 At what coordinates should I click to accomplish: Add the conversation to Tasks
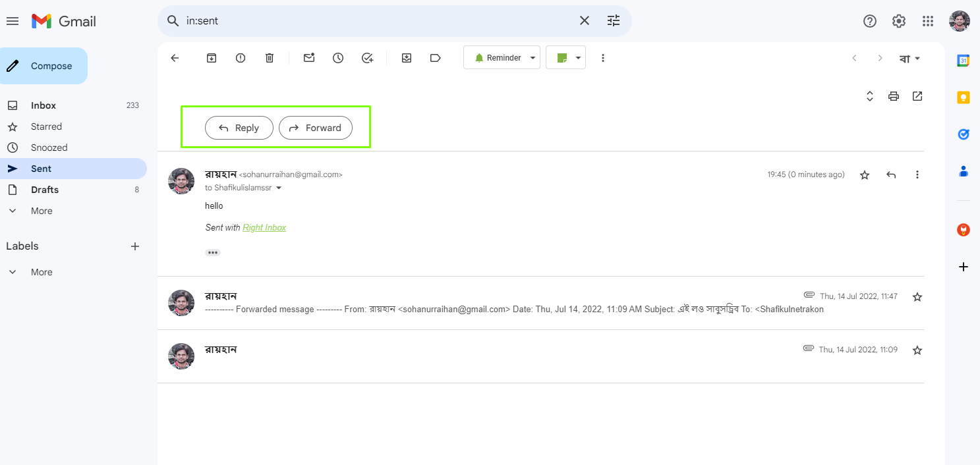368,58
